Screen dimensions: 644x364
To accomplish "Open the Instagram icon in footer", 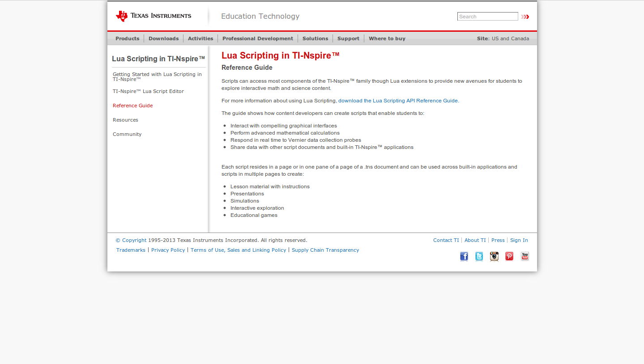I will click(x=494, y=256).
